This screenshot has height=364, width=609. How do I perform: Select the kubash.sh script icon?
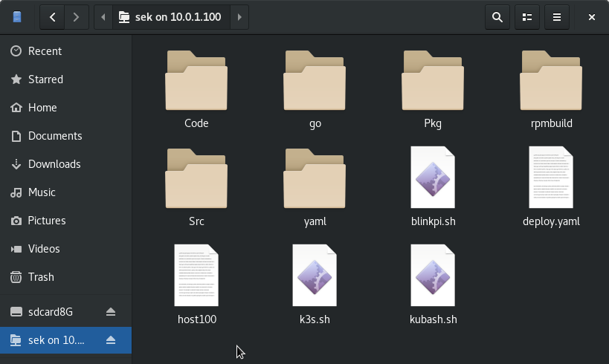433,276
